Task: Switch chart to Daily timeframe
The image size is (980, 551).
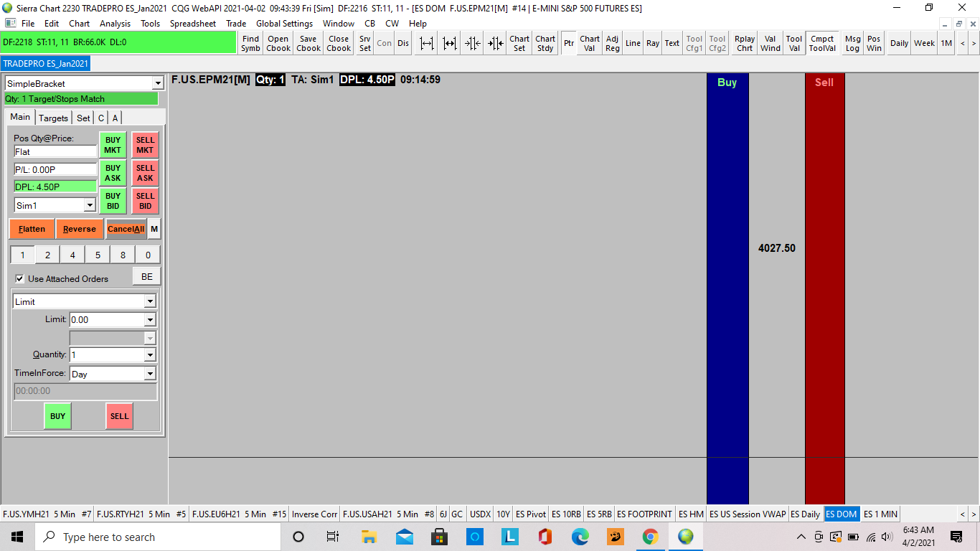Action: click(899, 43)
